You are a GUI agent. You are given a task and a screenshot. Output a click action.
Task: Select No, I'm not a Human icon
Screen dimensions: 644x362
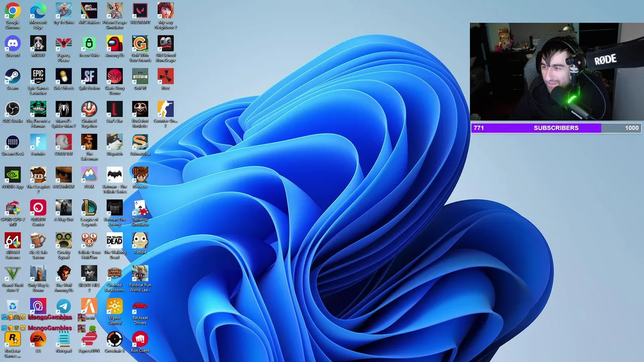pos(38,109)
